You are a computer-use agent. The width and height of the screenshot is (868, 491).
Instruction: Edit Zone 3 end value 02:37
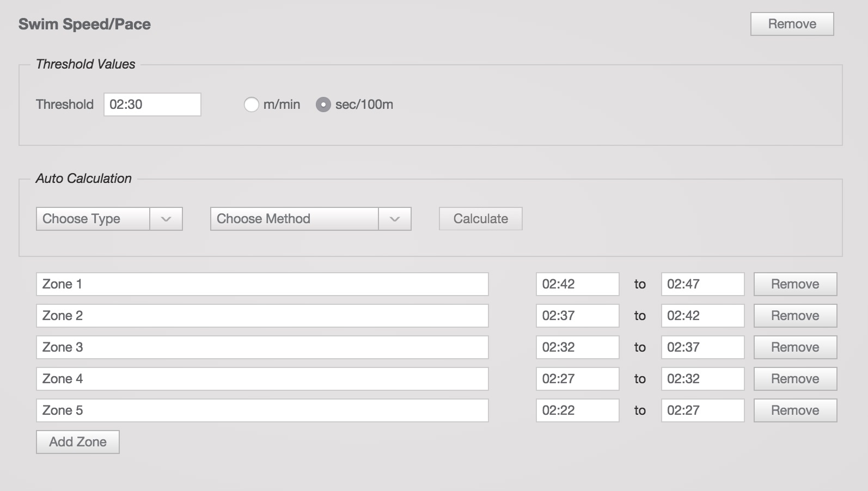pos(703,347)
